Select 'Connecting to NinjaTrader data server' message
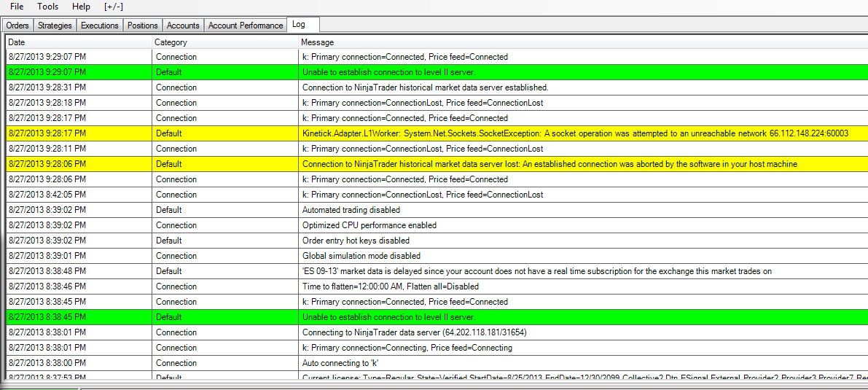This screenshot has width=868, height=390. (x=414, y=332)
